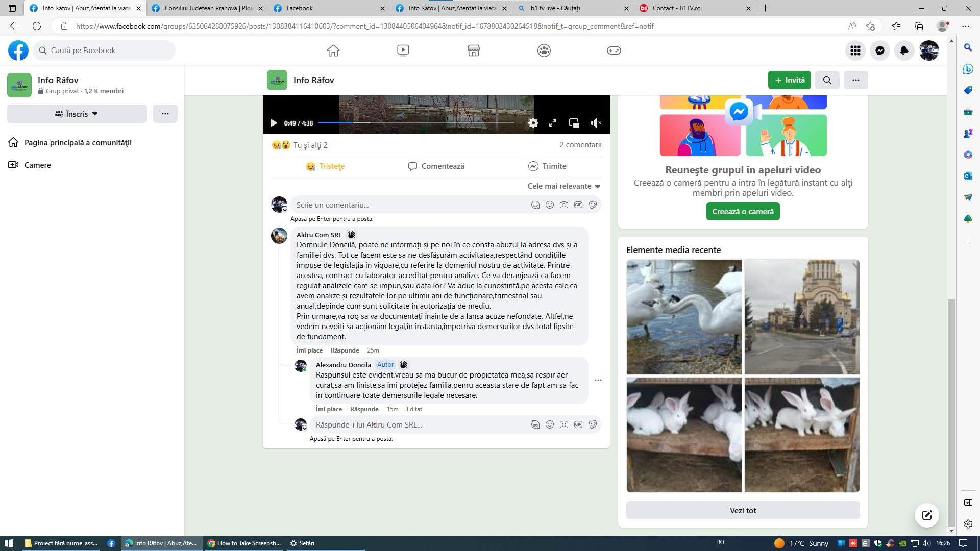Image resolution: width=980 pixels, height=551 pixels.
Task: Click video settings gear icon
Action: [533, 123]
